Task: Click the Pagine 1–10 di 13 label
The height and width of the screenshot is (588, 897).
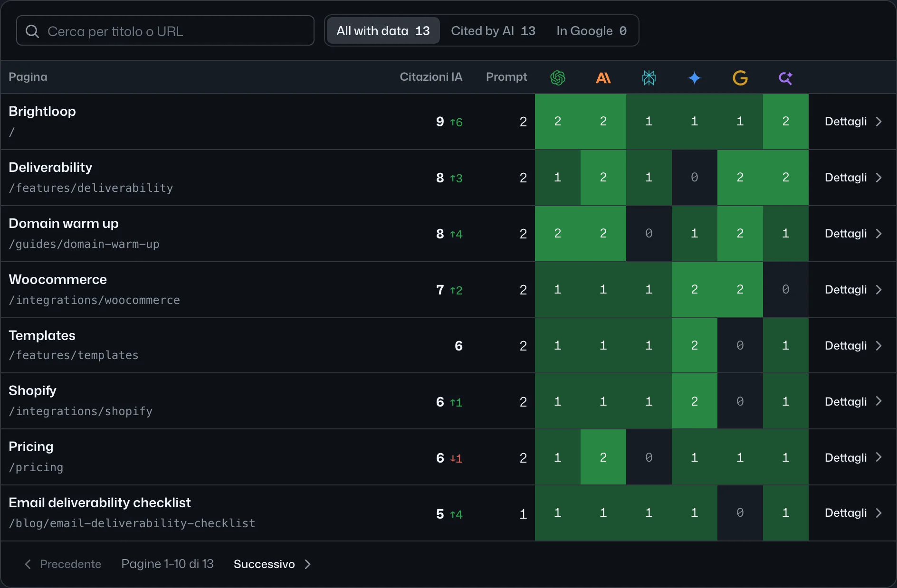Action: tap(167, 564)
